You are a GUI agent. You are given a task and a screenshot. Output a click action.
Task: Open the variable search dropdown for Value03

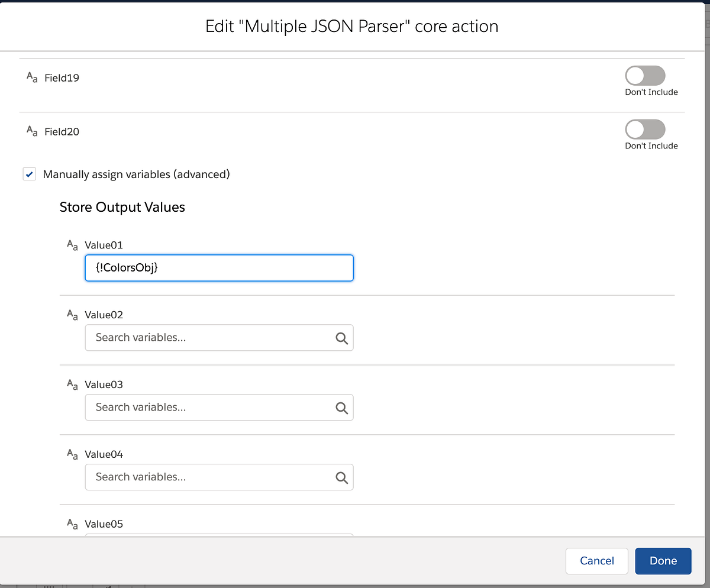(207, 408)
